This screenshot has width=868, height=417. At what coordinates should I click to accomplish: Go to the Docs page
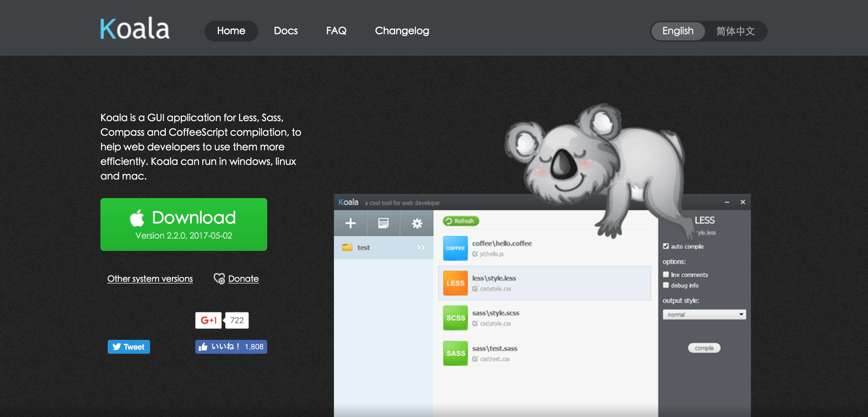tap(286, 31)
